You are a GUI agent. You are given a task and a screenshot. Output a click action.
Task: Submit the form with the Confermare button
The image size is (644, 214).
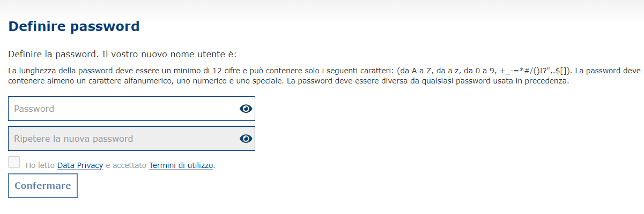point(43,186)
